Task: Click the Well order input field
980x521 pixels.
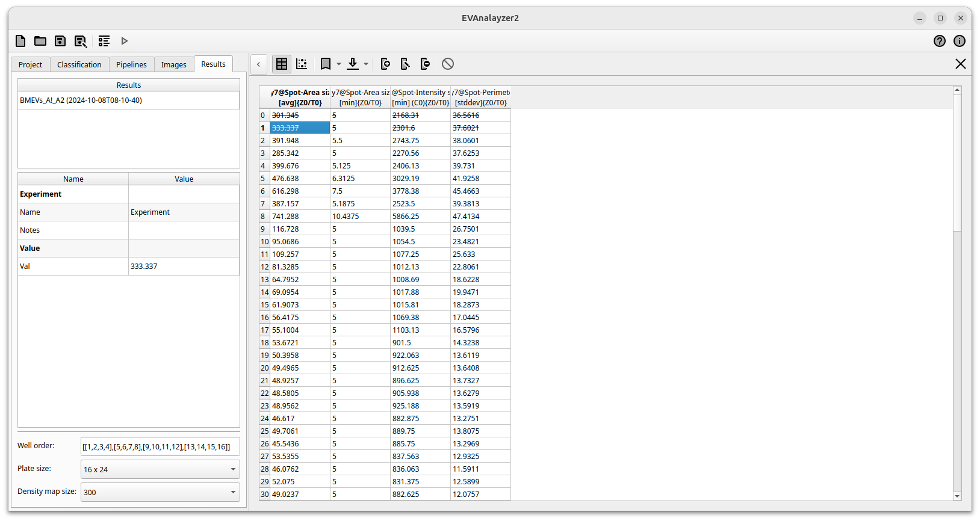Action: coord(160,446)
